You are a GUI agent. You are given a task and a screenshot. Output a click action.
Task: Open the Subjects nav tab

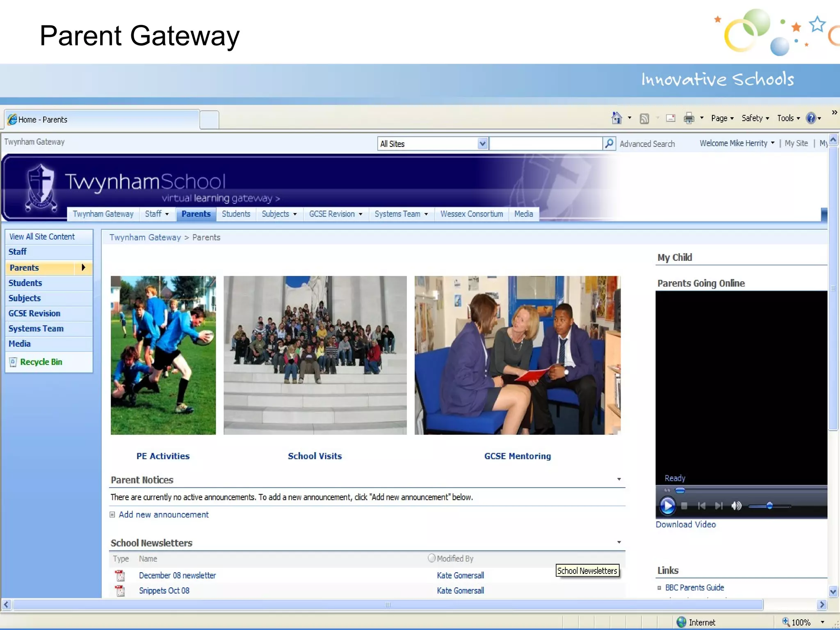[x=279, y=214]
